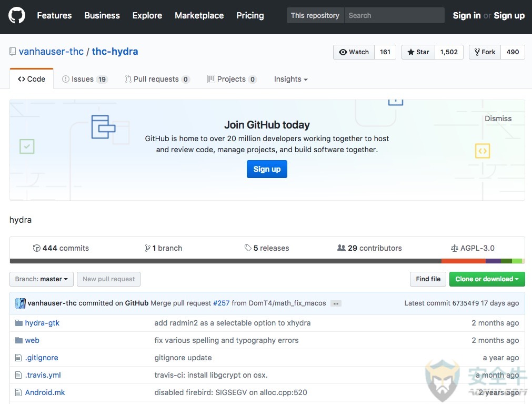This screenshot has width=532, height=404.
Task: Open commit message 'travis-ci: install libgcrypt on osx.'
Action: 211,375
